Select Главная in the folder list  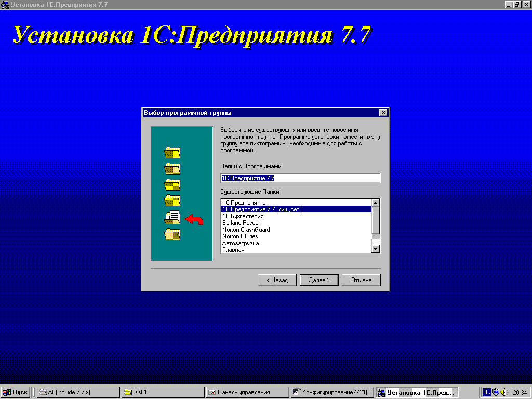296,250
